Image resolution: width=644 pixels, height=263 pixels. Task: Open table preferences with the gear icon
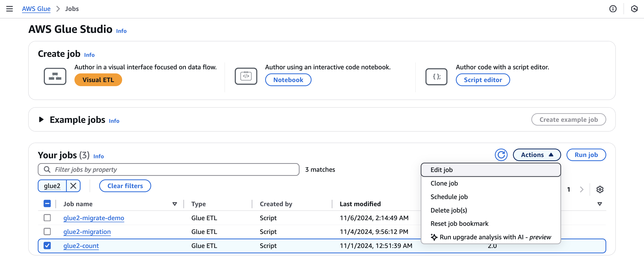coord(600,189)
